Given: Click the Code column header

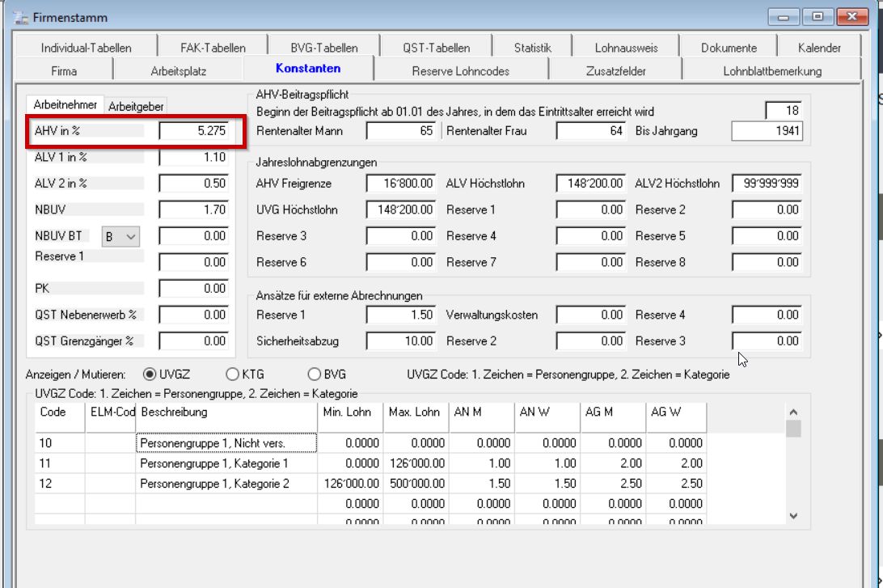Looking at the screenshot, I should click(60, 417).
